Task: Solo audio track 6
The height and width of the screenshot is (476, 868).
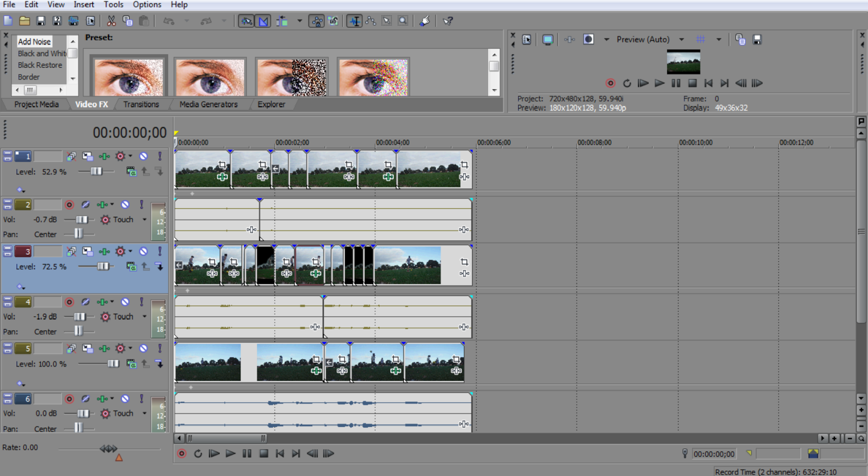Action: click(x=141, y=398)
